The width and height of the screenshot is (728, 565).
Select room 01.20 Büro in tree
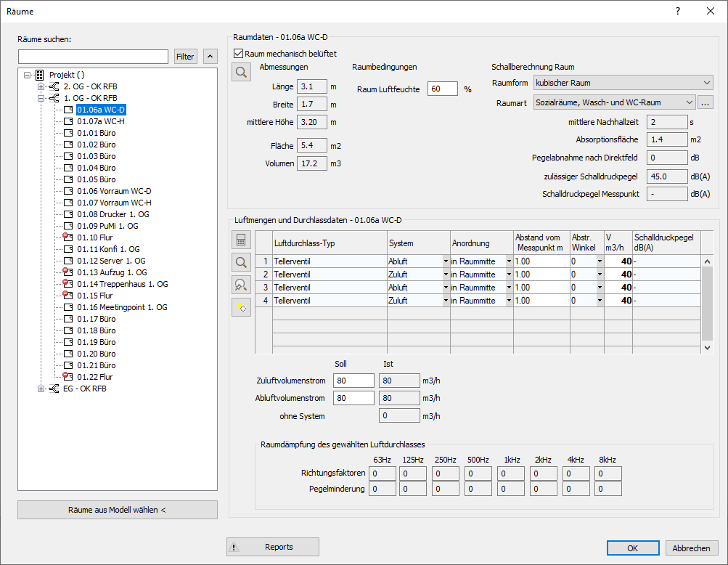point(96,354)
